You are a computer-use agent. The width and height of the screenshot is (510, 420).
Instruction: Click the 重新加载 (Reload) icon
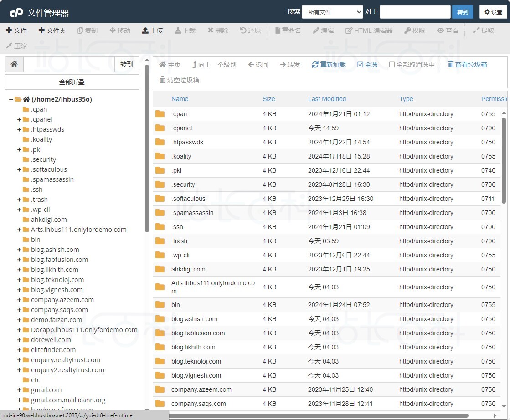pos(315,65)
